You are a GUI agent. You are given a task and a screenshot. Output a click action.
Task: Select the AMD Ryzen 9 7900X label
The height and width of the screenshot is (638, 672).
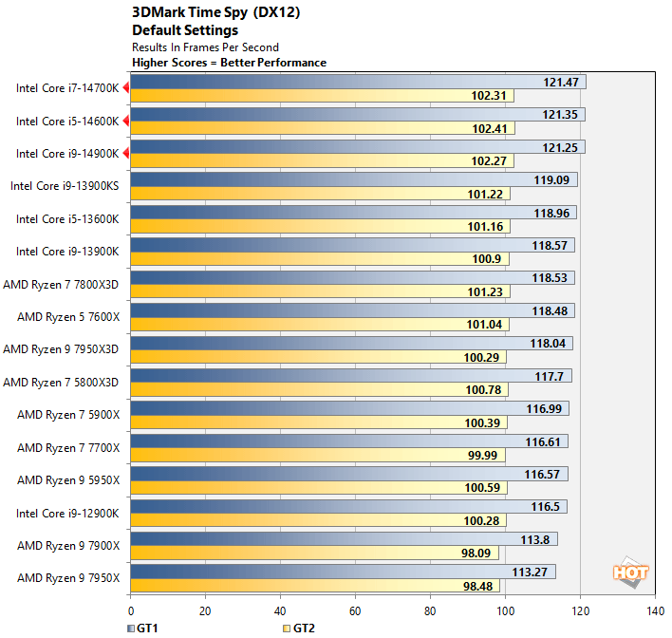tap(68, 545)
